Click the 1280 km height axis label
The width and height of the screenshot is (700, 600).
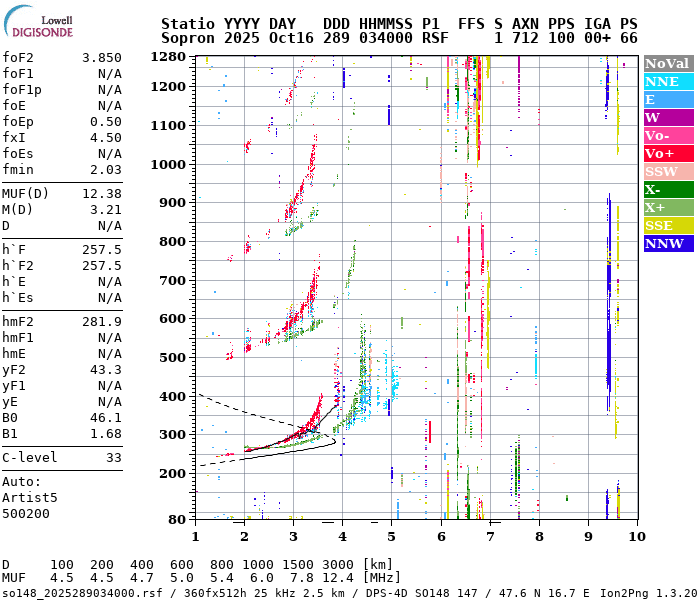(x=169, y=57)
